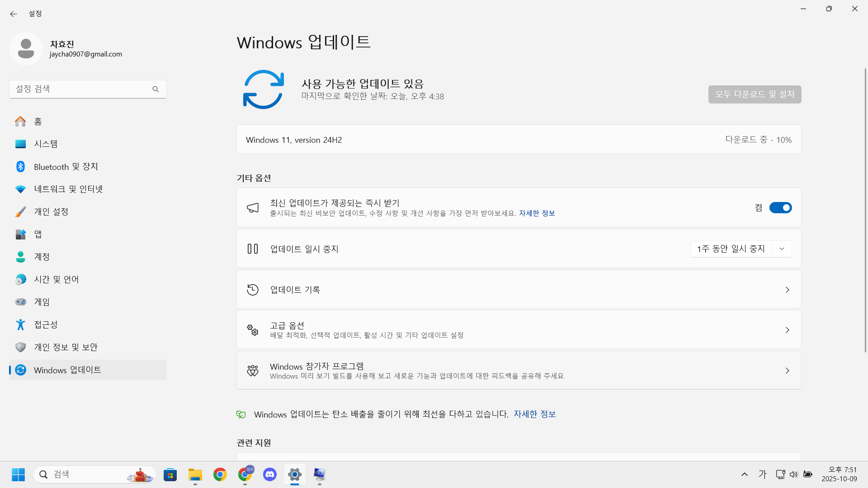Click the Korean IME 가 indicator
The width and height of the screenshot is (868, 488).
point(763,474)
